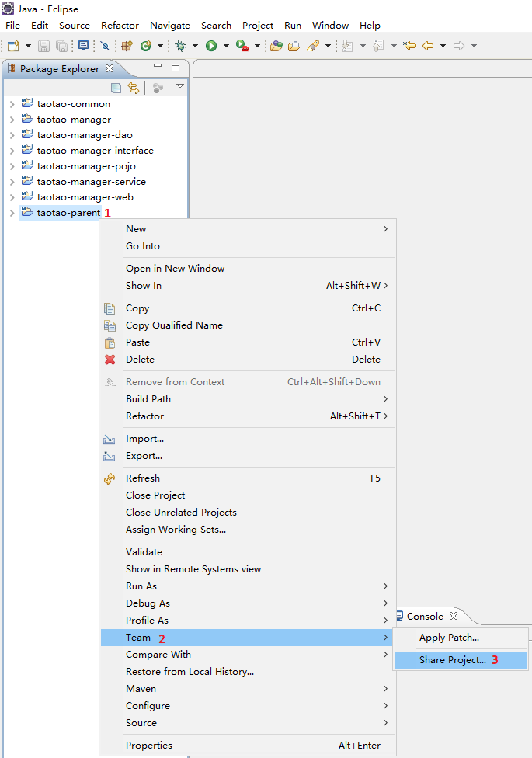Expand the taotao-manager-dao project
The height and width of the screenshot is (758, 532).
click(x=12, y=135)
